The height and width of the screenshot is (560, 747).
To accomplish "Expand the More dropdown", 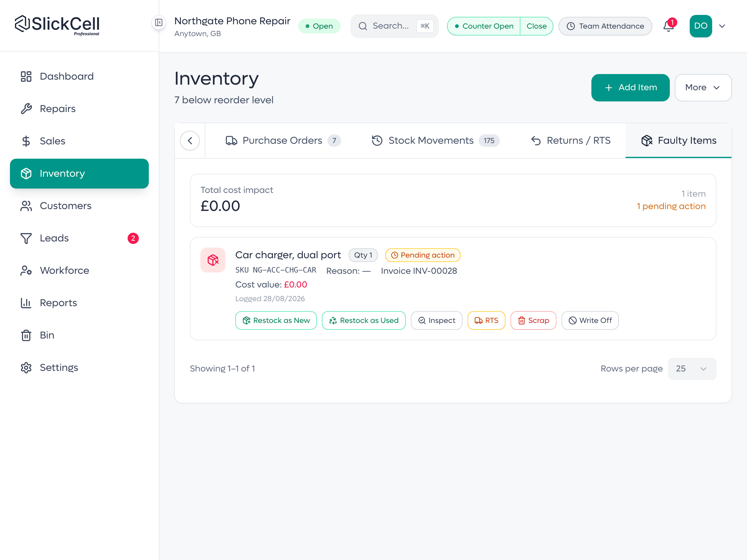I will pos(703,87).
